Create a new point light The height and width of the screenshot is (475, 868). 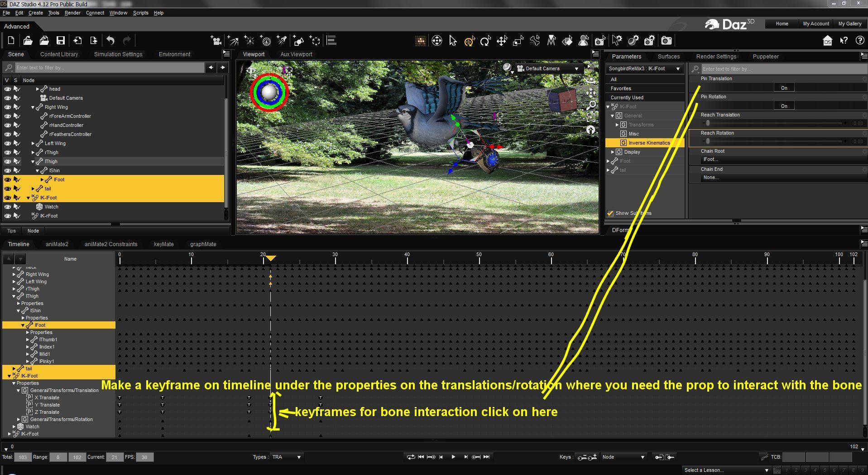click(x=249, y=41)
